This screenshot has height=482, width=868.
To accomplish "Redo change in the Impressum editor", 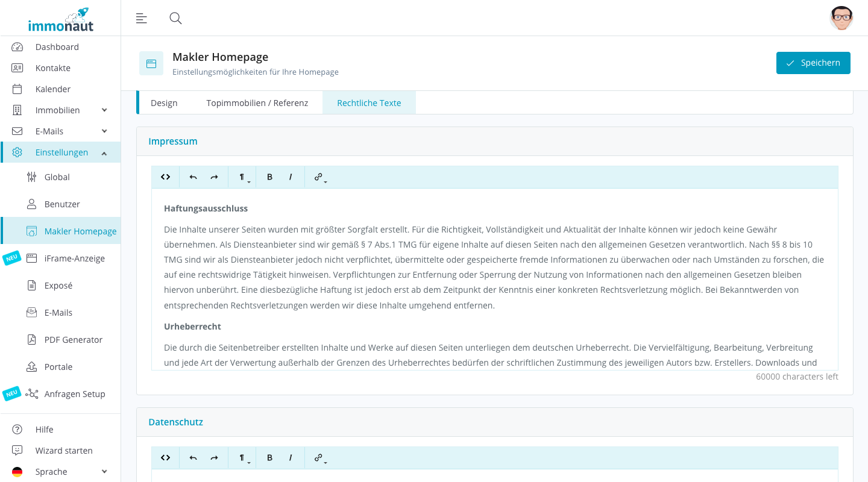I will (214, 177).
